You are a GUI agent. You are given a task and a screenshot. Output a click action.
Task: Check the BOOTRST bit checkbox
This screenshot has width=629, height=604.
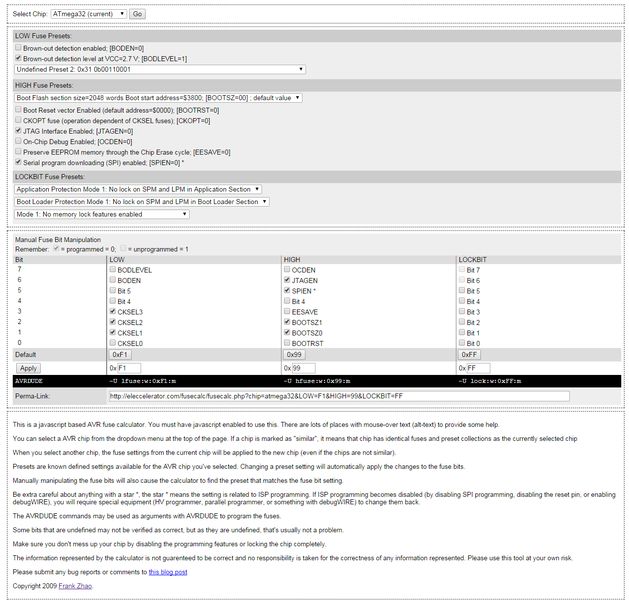tap(287, 343)
